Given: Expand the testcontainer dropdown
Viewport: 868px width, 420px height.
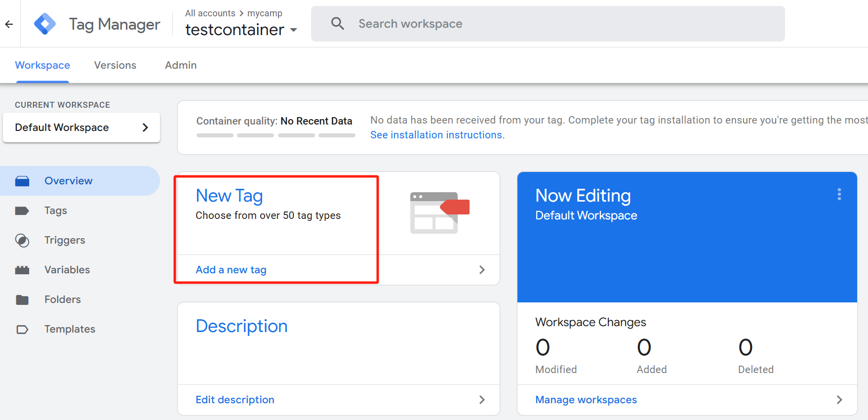Looking at the screenshot, I should [293, 30].
